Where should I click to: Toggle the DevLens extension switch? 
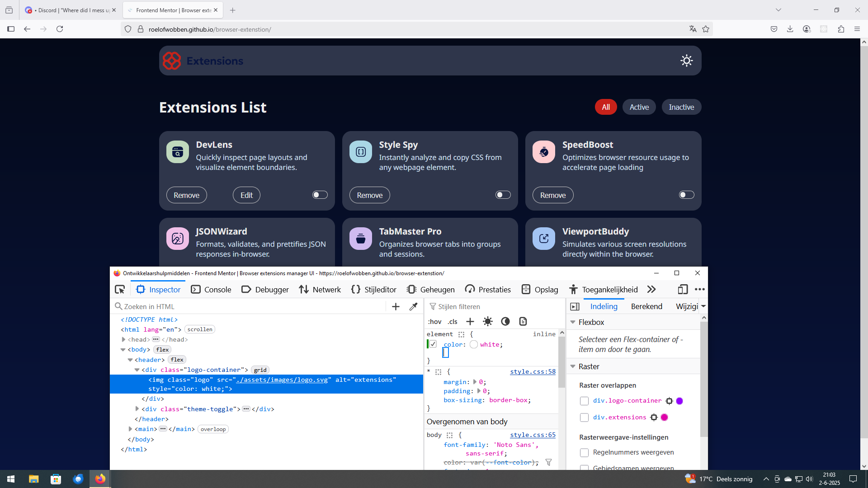(320, 195)
